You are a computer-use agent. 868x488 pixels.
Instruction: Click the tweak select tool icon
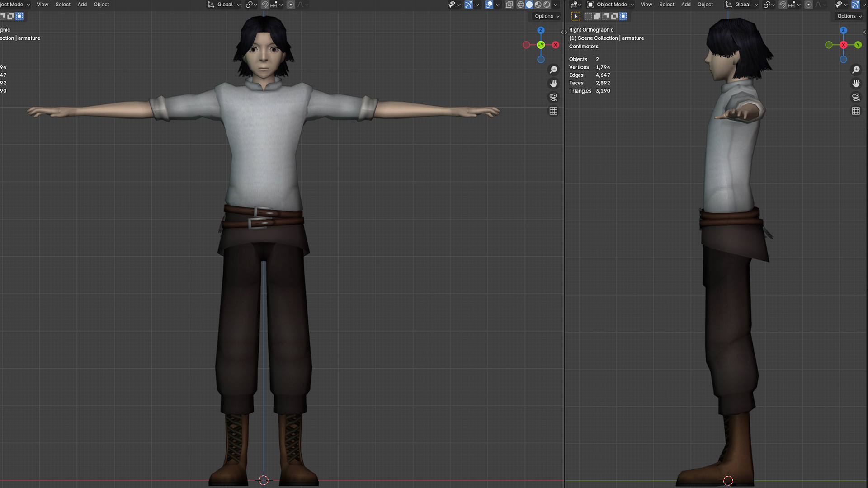[576, 16]
